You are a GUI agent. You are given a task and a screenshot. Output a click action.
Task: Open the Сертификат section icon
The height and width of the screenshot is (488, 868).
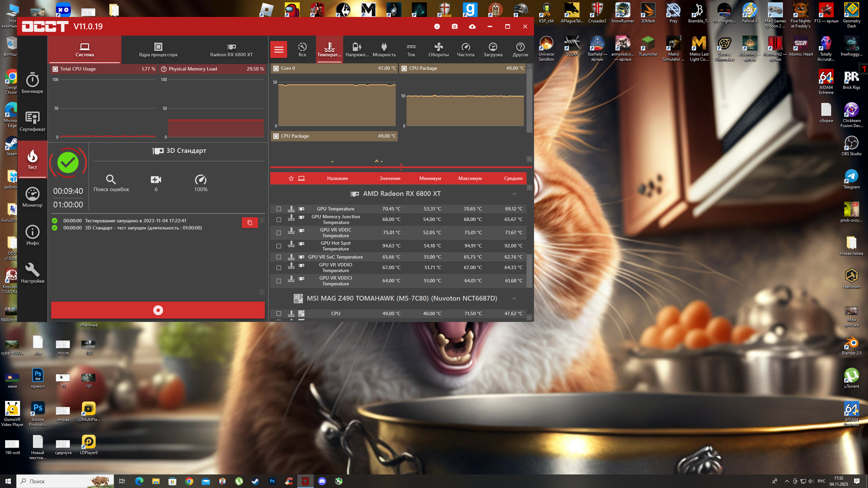point(32,121)
